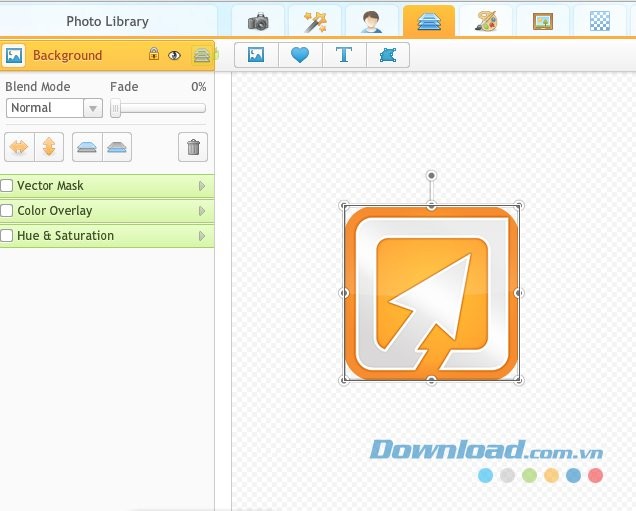The height and width of the screenshot is (511, 636).
Task: Open the portrait touch-up tab
Action: click(x=371, y=21)
